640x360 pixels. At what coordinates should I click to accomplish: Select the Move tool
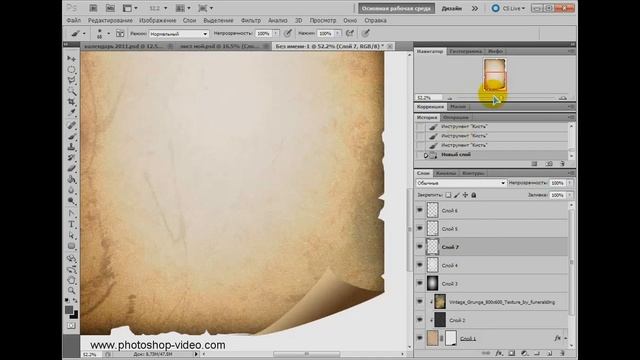point(71,59)
